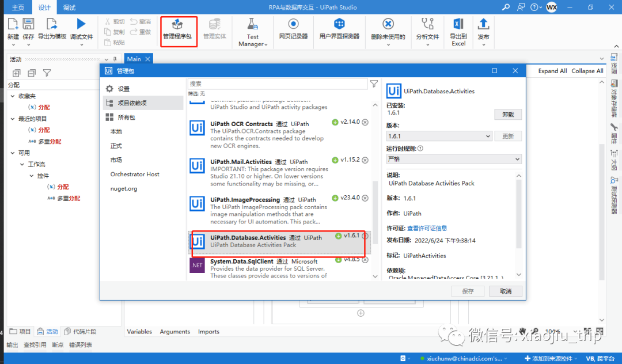Click the search magnifier in title bar
Screen dimensions: 622x364
[x=506, y=7]
